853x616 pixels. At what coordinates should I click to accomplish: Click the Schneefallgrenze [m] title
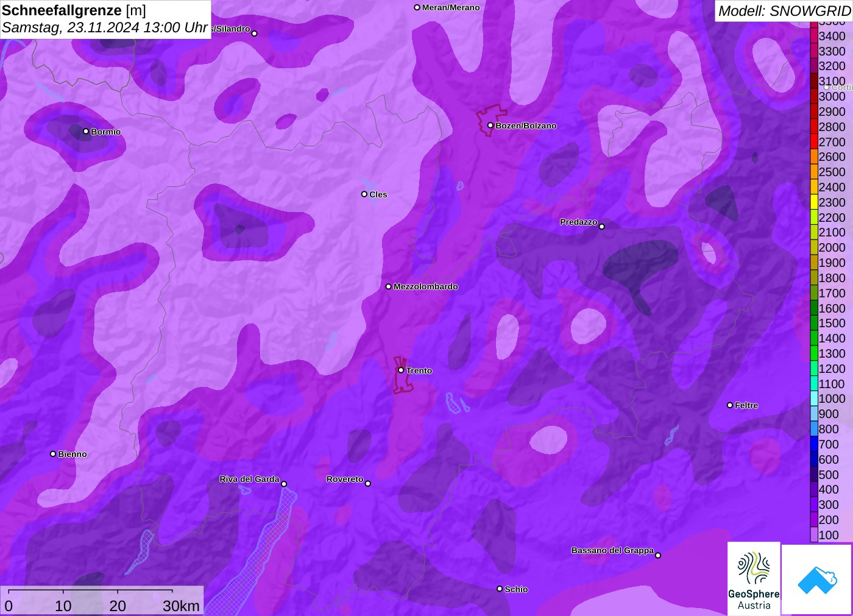pos(74,10)
